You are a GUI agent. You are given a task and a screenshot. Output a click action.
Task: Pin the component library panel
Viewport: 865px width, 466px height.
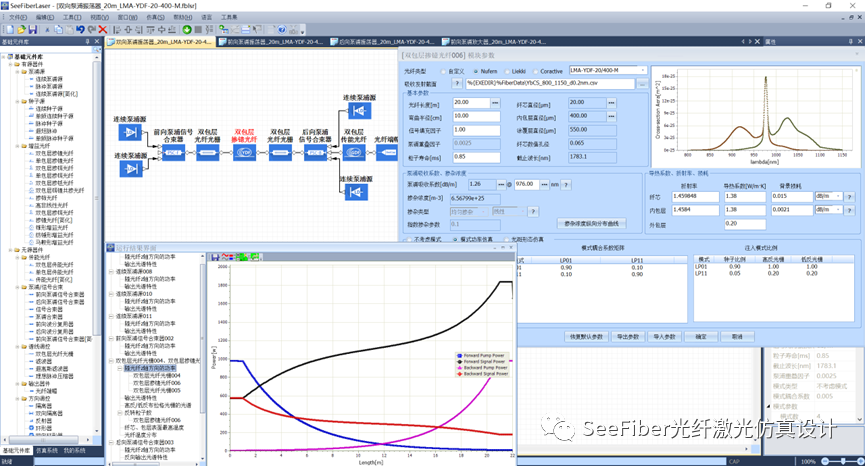pyautogui.click(x=88, y=41)
